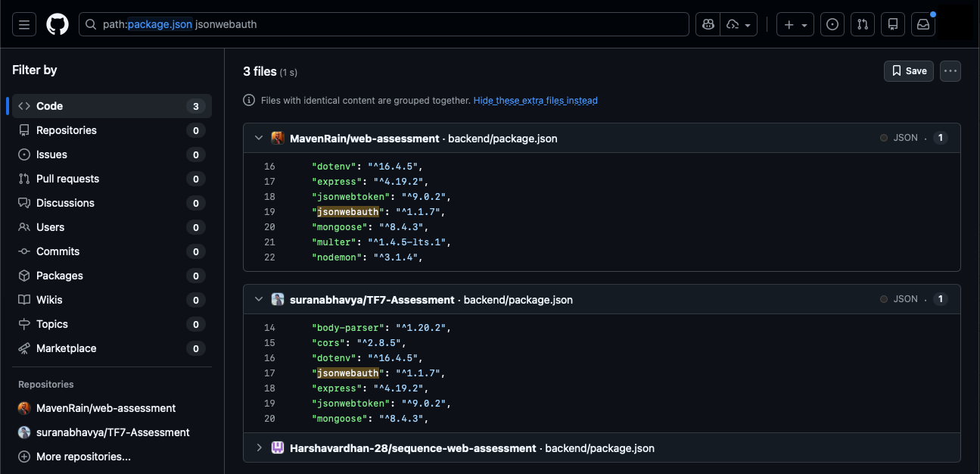Click "cors": "^2.8.5" line
Image resolution: width=980 pixels, height=474 pixels.
click(359, 343)
